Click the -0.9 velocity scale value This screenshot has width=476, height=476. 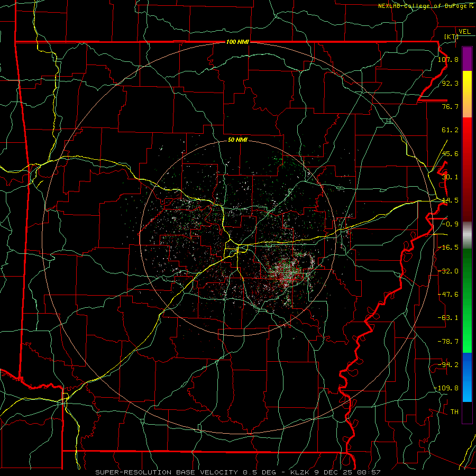tap(450, 224)
